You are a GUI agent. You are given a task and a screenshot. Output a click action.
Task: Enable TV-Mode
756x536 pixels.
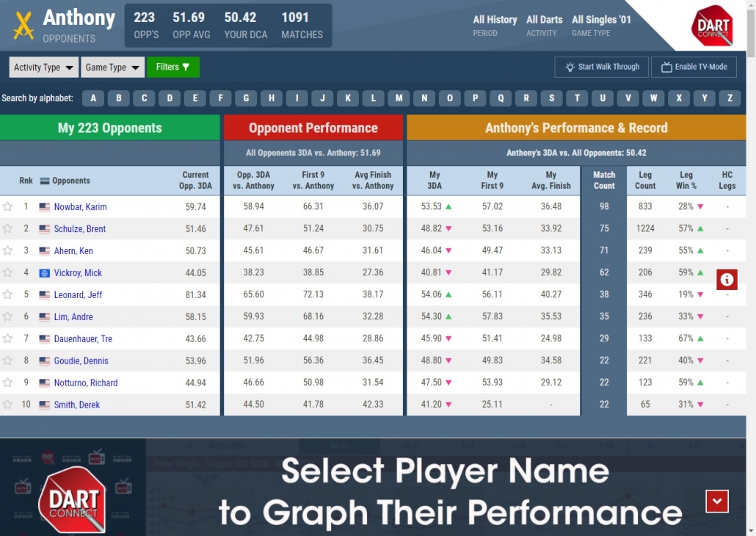click(x=694, y=67)
